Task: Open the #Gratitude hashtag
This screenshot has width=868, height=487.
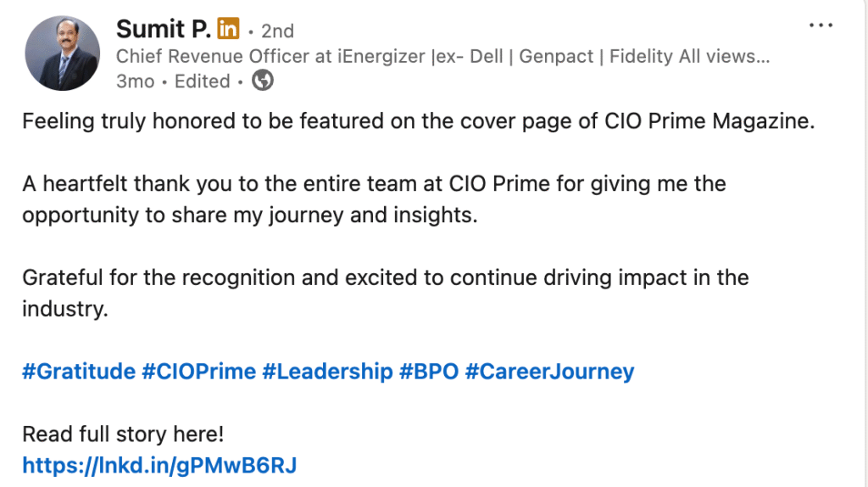Action: click(x=79, y=372)
